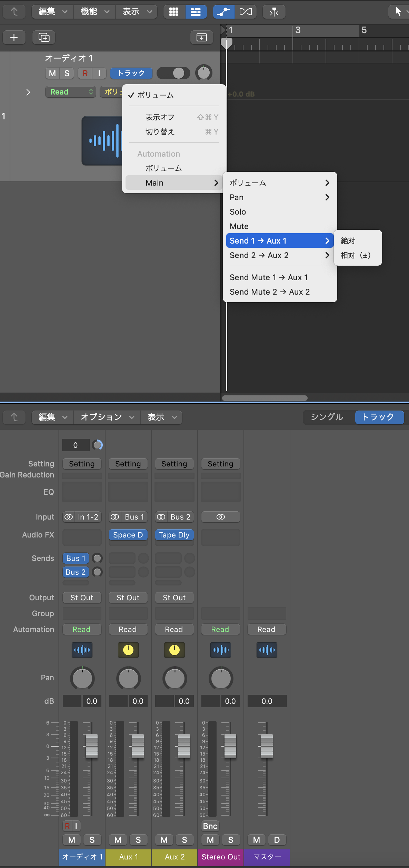
Task: Open the オプション menu in mixer
Action: (107, 417)
